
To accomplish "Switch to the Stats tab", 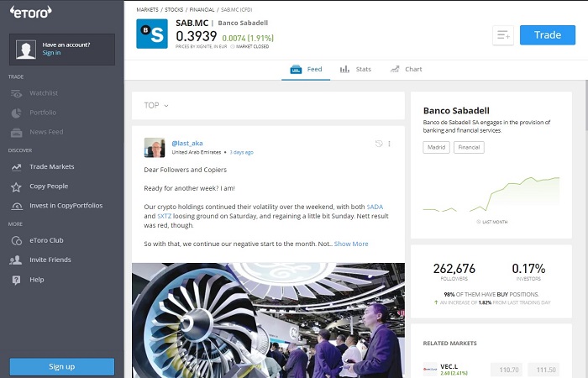I will (x=355, y=70).
